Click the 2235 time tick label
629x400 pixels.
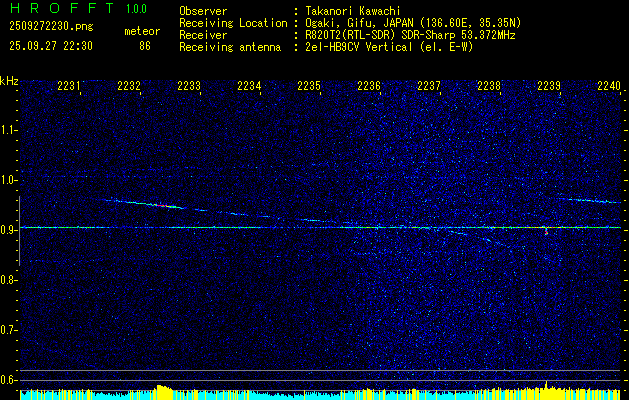tap(309, 85)
